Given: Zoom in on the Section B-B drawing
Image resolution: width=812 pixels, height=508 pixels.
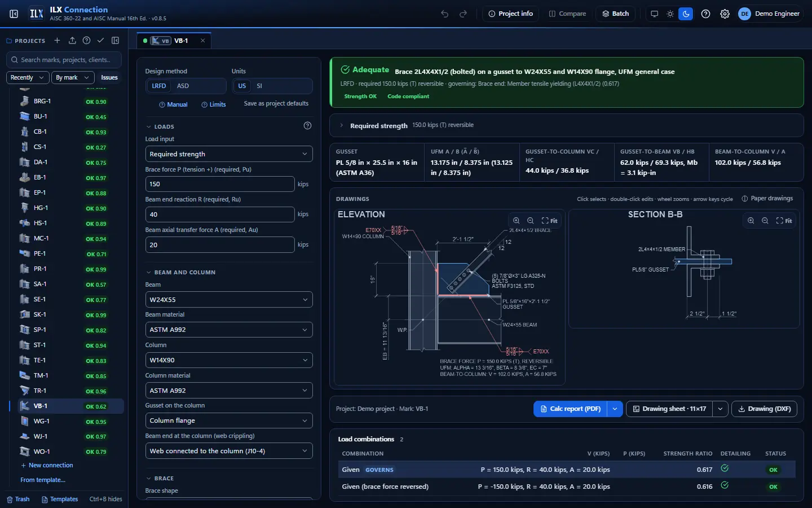Looking at the screenshot, I should 751,221.
